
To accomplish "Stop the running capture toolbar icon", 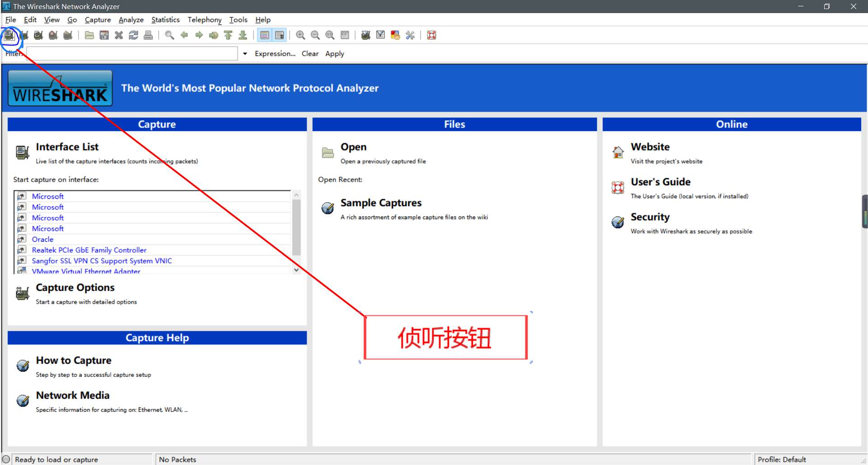I will click(53, 35).
